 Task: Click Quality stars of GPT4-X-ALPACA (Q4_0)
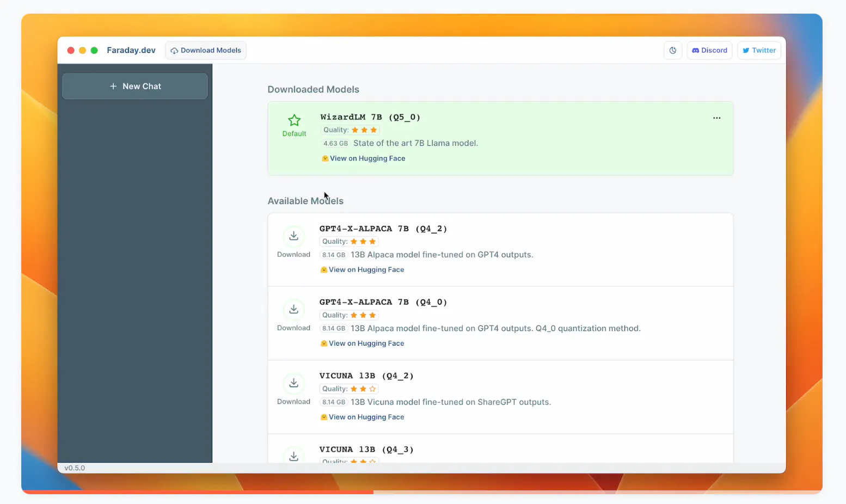(363, 315)
